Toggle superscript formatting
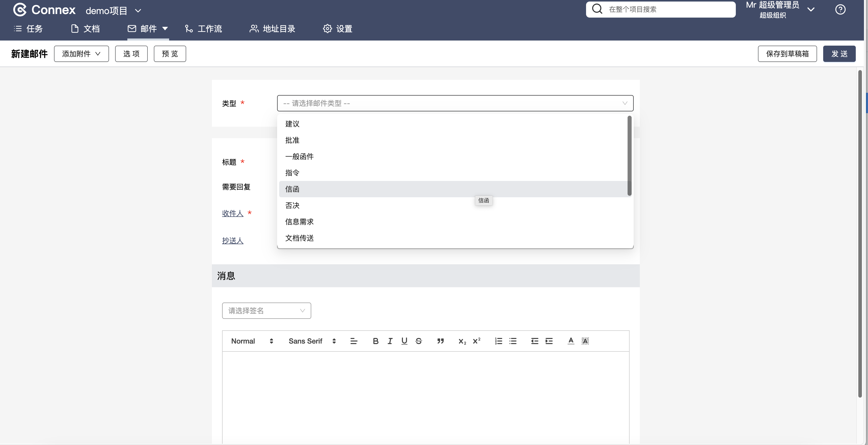Image resolution: width=868 pixels, height=445 pixels. coord(477,341)
